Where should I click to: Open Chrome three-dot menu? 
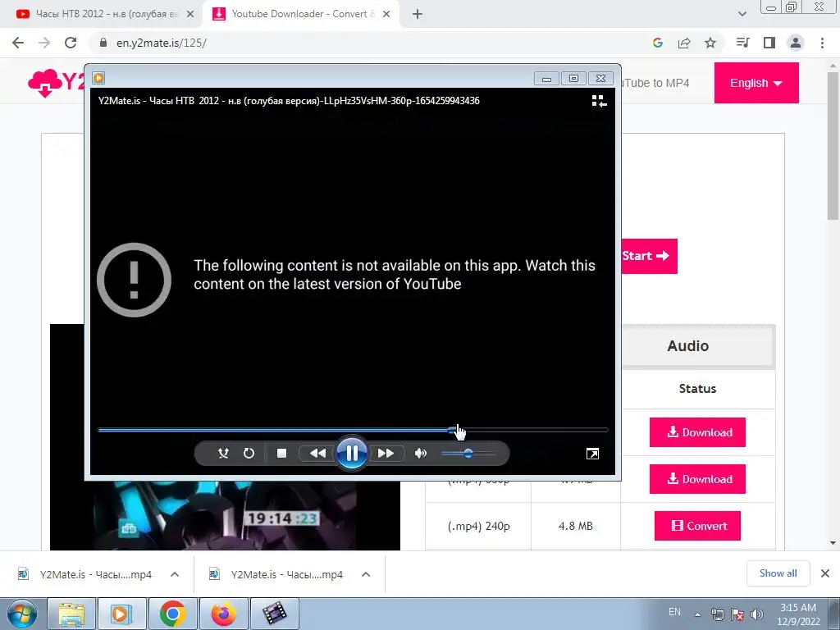coord(822,43)
